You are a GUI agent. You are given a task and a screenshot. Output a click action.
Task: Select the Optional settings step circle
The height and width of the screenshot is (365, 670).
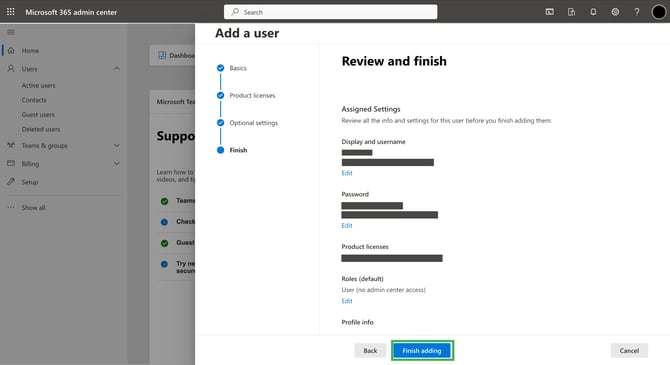pyautogui.click(x=220, y=123)
